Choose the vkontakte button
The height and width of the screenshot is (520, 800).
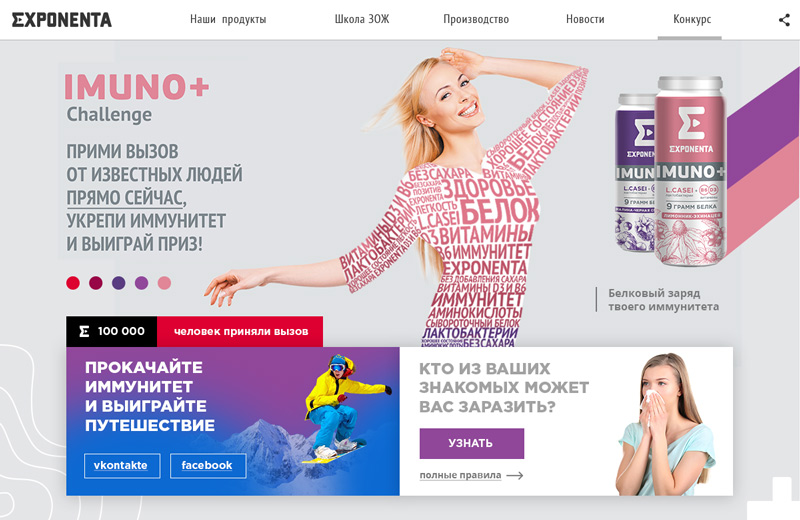[x=122, y=465]
